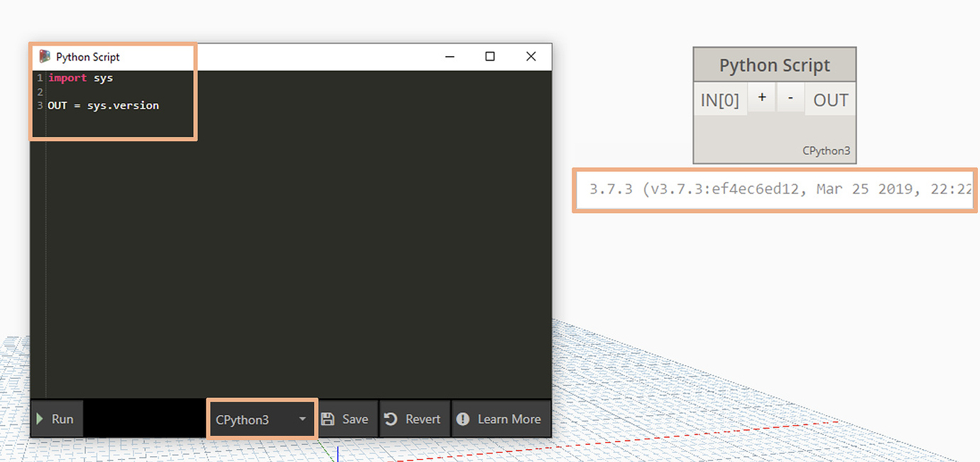Image resolution: width=980 pixels, height=462 pixels.
Task: Select the watch value showing version 3.7.3
Action: 774,189
